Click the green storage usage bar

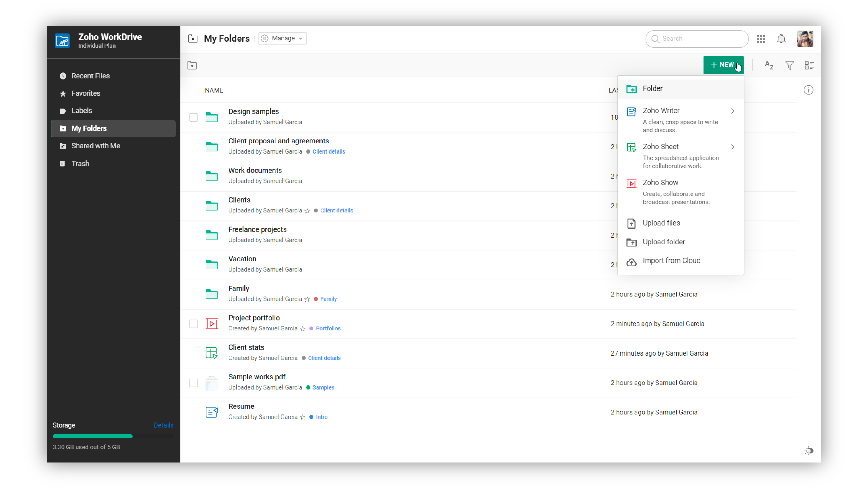pos(92,436)
